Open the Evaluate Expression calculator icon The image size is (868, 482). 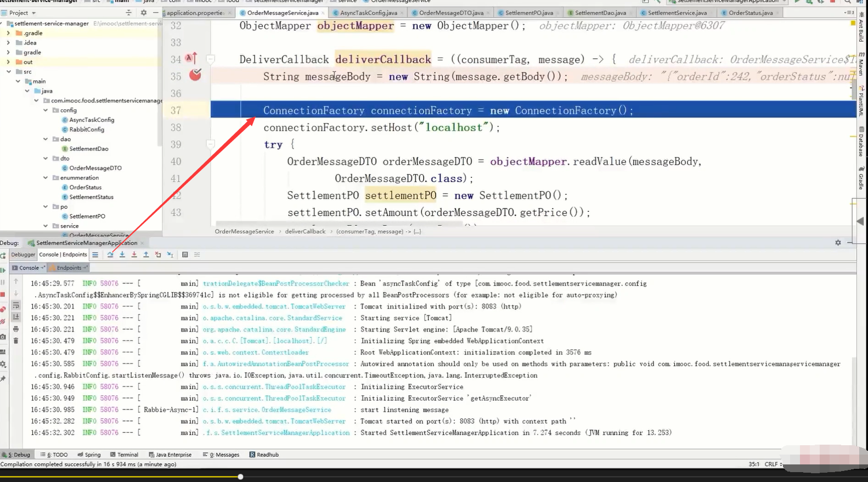[185, 255]
